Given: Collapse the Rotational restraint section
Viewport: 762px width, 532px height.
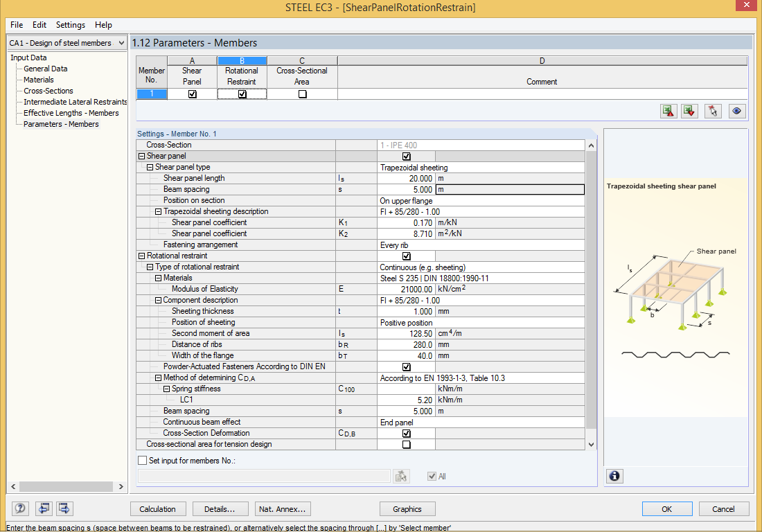Looking at the screenshot, I should click(x=141, y=256).
